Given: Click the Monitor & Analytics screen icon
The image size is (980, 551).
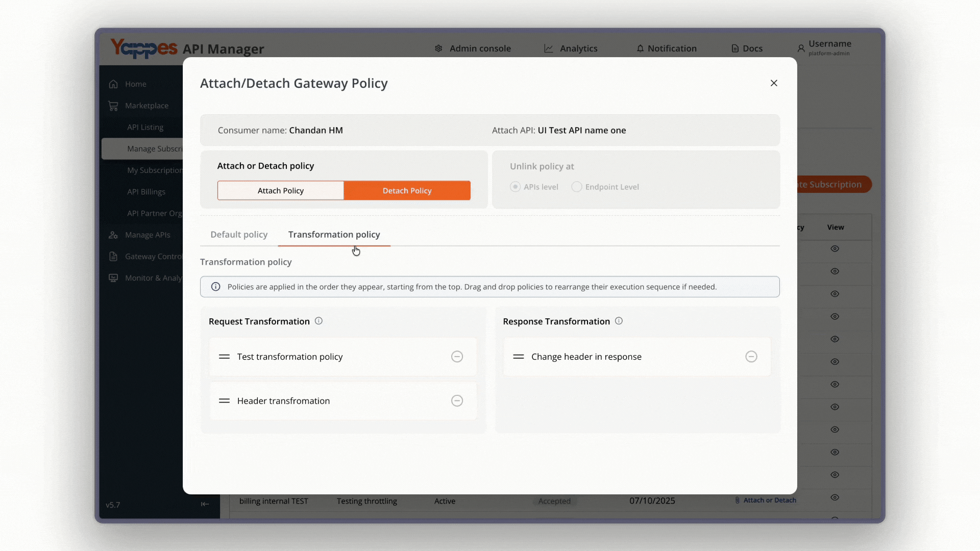Looking at the screenshot, I should (113, 278).
